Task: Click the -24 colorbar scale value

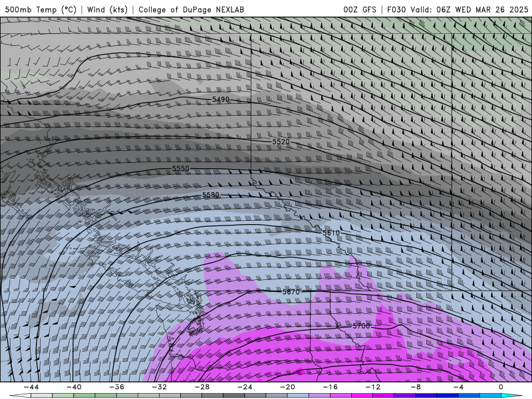Action: [x=245, y=387]
